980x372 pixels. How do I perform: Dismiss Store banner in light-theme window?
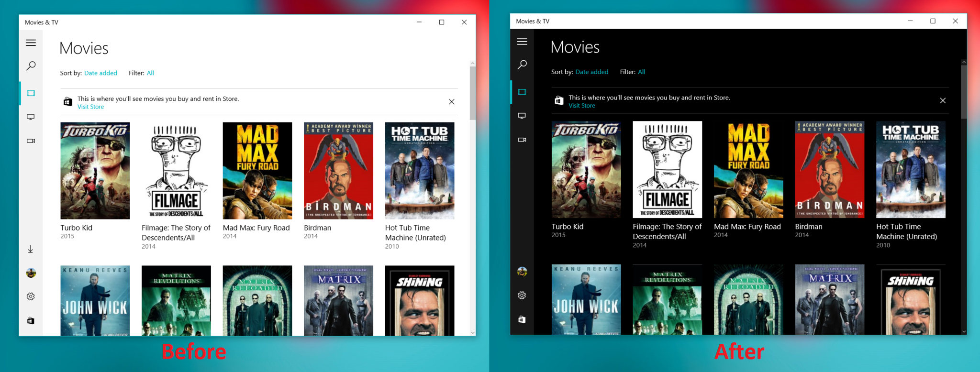(452, 102)
